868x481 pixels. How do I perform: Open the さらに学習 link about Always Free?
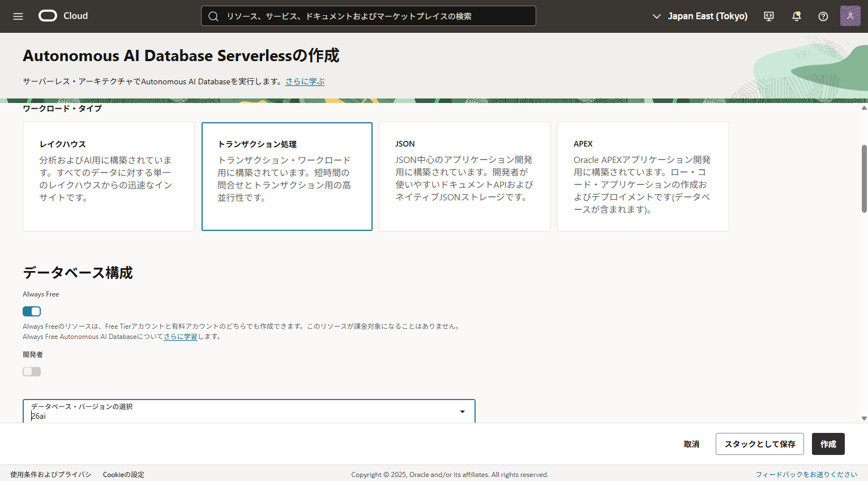tap(181, 337)
